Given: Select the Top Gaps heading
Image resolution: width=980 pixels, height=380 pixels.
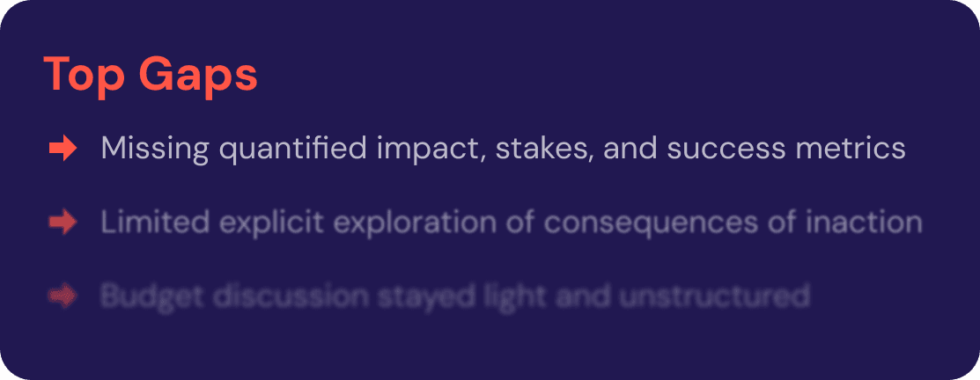Looking at the screenshot, I should [x=151, y=74].
